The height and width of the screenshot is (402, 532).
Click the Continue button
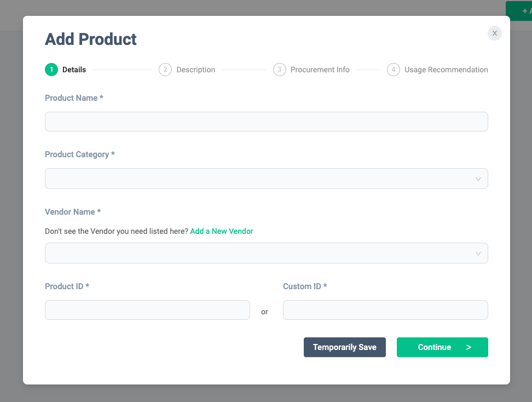[442, 347]
